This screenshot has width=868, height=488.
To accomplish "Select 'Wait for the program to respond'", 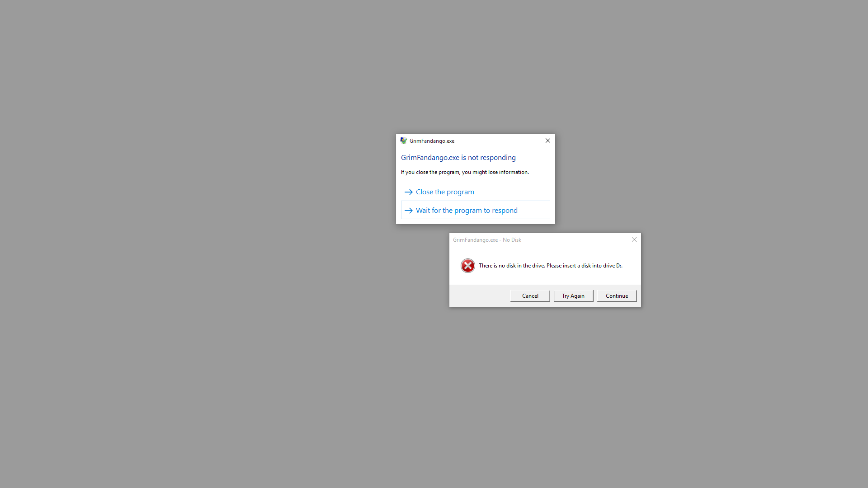I will point(475,210).
